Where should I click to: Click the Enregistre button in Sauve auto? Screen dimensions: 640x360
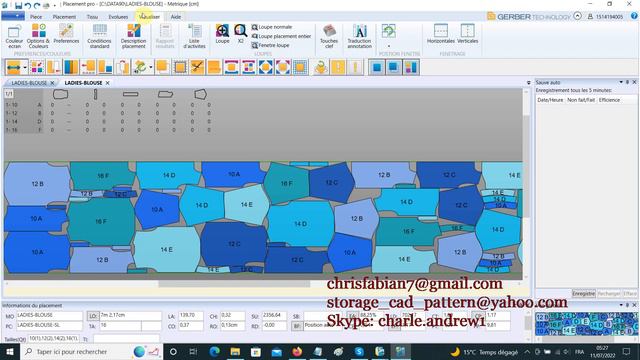click(583, 293)
